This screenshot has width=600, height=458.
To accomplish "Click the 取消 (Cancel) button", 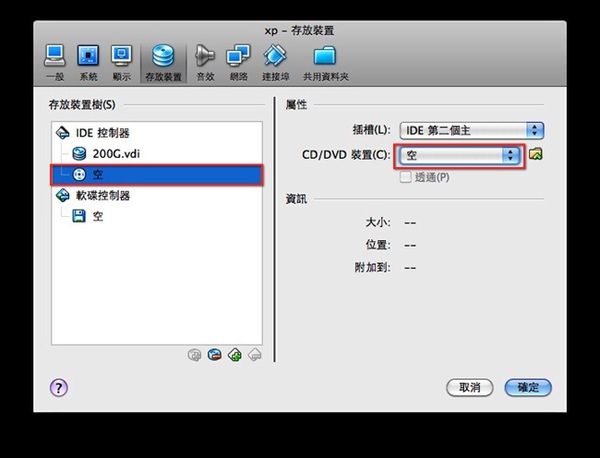I will (470, 388).
